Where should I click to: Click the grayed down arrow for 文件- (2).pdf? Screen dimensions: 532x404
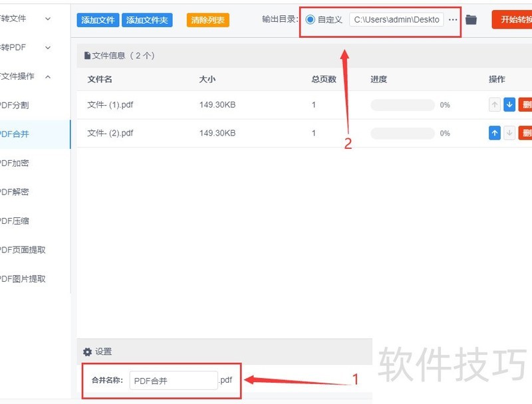coord(509,133)
